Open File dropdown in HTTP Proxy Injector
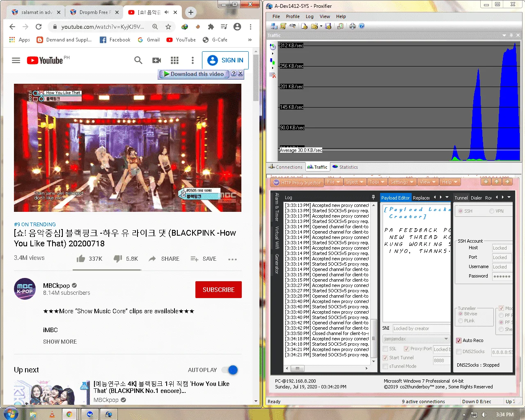This screenshot has height=420, width=525. coord(334,182)
